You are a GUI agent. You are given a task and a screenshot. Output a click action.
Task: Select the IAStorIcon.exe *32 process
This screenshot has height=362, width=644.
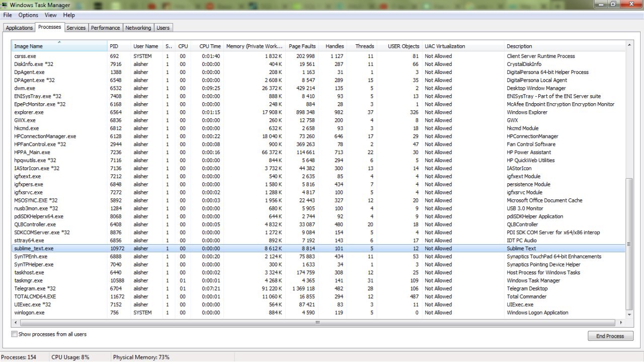318,168
